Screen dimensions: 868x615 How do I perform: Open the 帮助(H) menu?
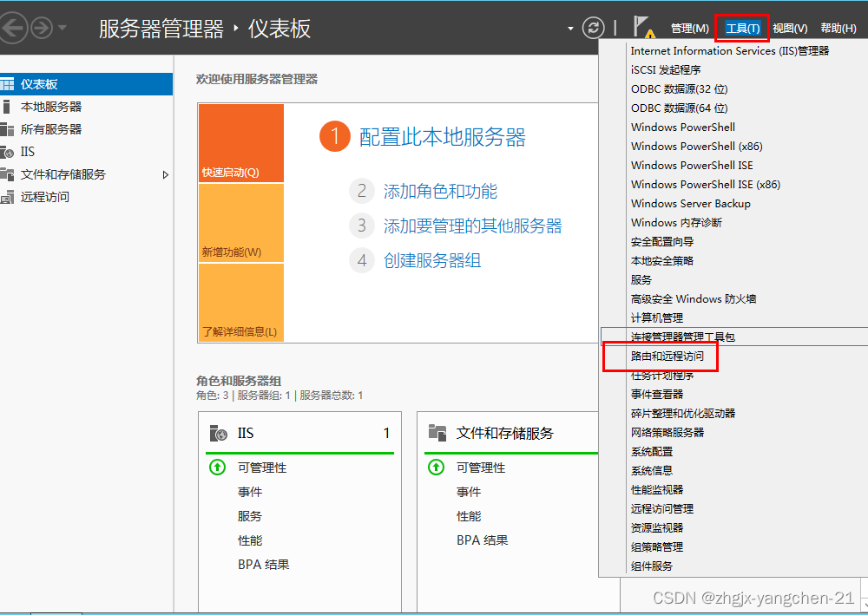[838, 29]
